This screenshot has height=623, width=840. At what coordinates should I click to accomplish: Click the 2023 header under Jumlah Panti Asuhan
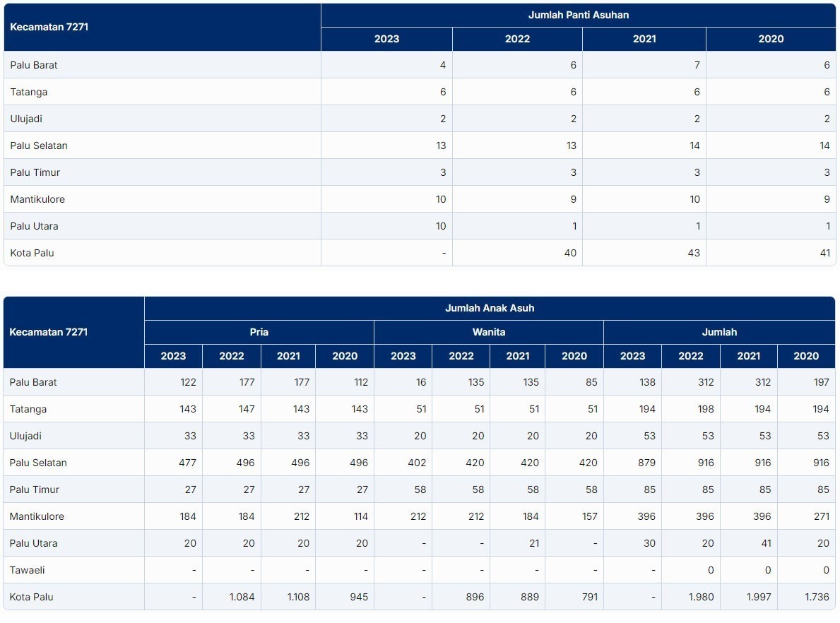coord(386,39)
